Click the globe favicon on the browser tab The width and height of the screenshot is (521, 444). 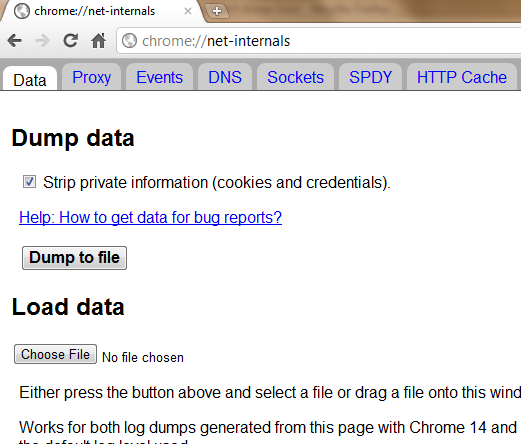[22, 11]
